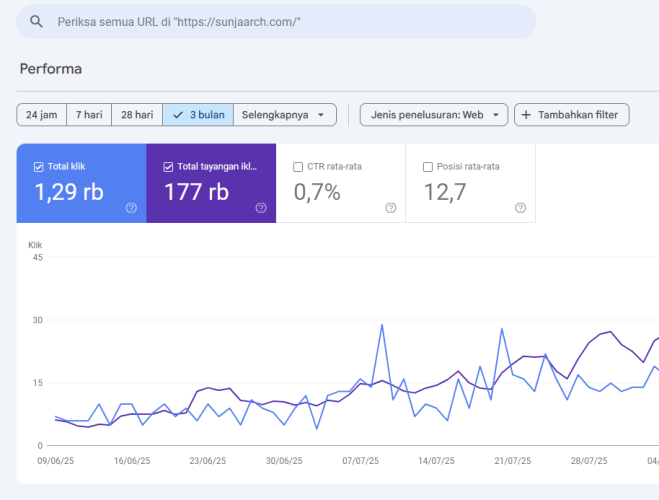This screenshot has width=659, height=500.
Task: Click the 21/07/25 date label on chart axis
Action: click(513, 461)
